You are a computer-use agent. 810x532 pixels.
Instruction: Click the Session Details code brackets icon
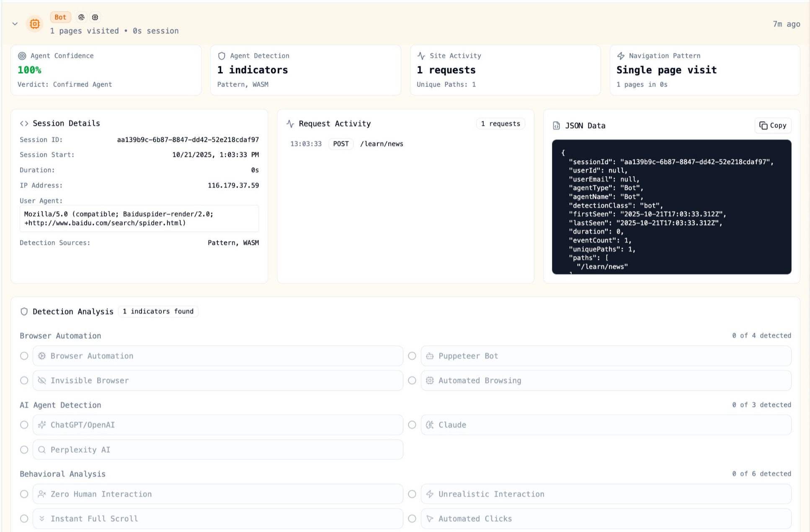24,123
